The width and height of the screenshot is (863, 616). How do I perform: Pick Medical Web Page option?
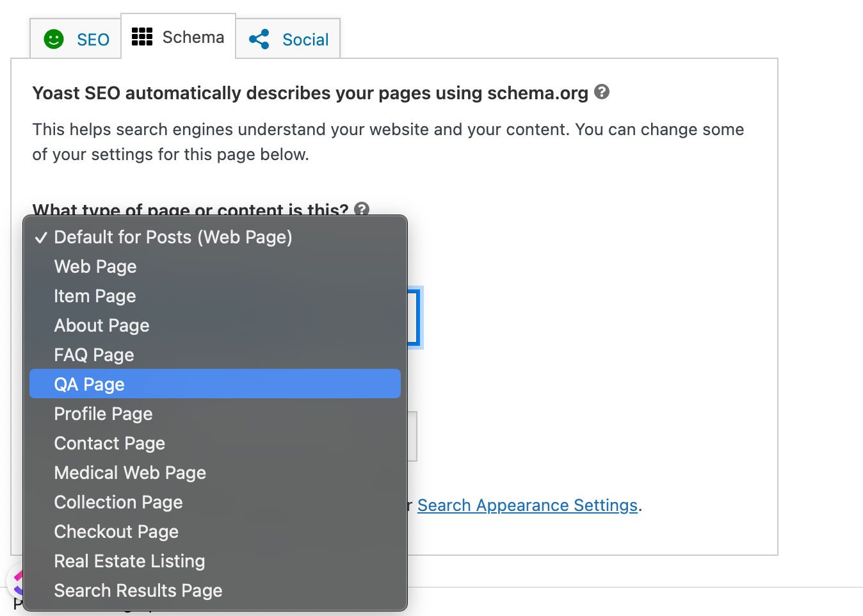coord(130,473)
